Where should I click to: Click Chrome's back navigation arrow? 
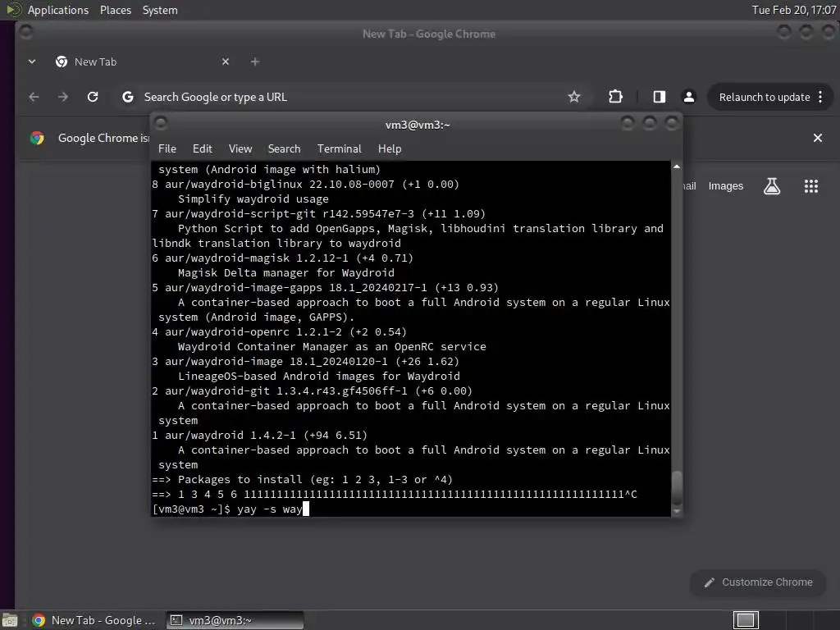coord(34,97)
